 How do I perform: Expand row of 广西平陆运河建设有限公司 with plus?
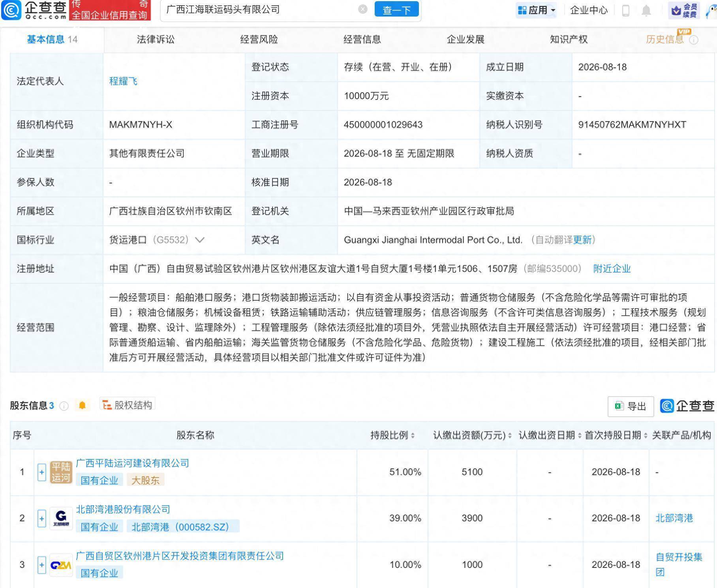tap(42, 472)
